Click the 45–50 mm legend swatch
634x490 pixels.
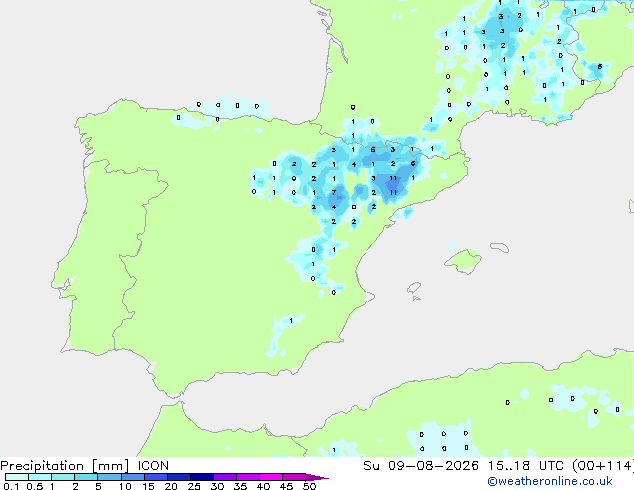(x=294, y=477)
